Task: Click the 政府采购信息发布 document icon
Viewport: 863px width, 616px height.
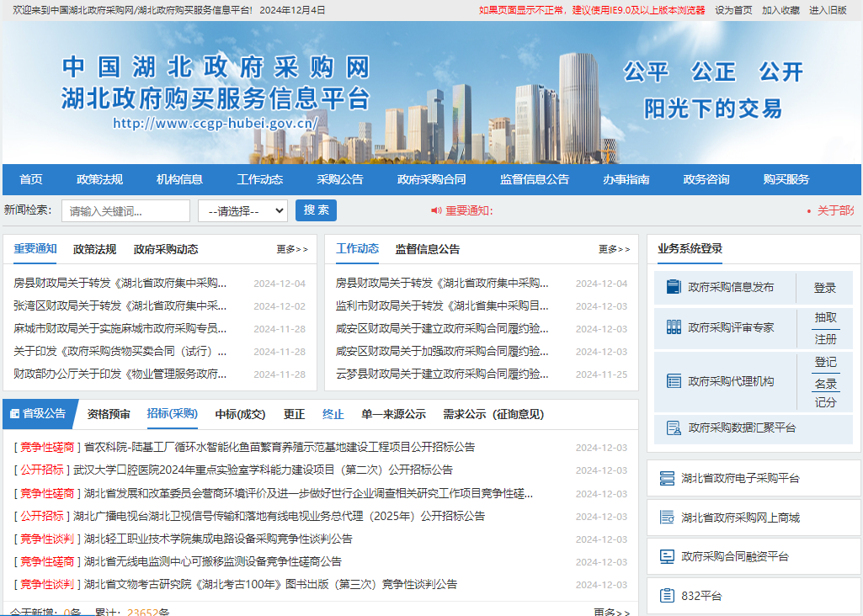Action: pyautogui.click(x=673, y=287)
